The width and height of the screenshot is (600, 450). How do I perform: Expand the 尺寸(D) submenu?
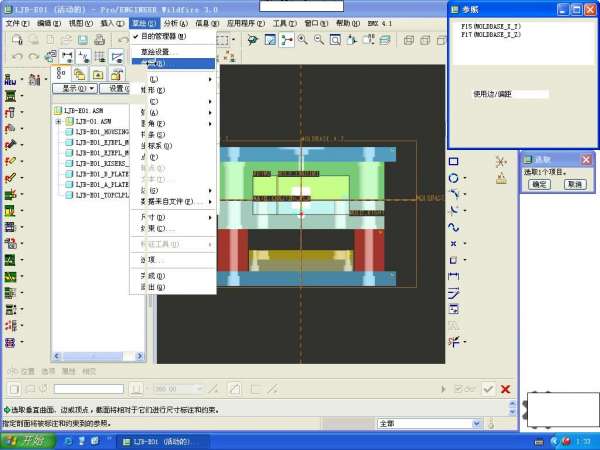tap(173, 217)
